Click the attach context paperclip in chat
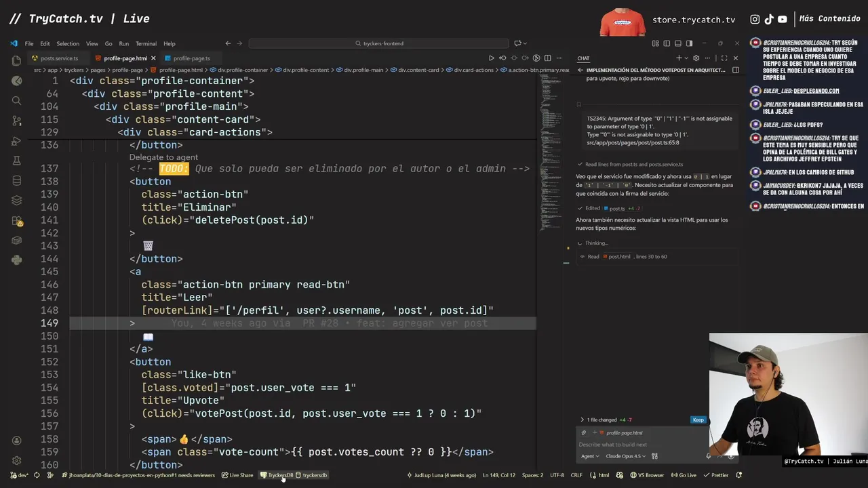Screen dimensions: 868x488 click(x=584, y=432)
